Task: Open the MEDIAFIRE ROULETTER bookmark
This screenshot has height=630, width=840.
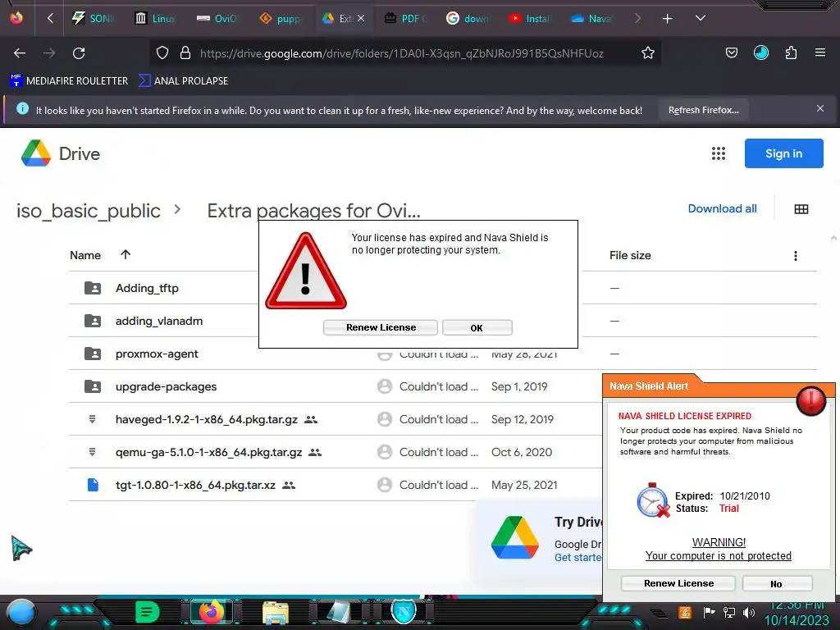Action: coord(69,81)
